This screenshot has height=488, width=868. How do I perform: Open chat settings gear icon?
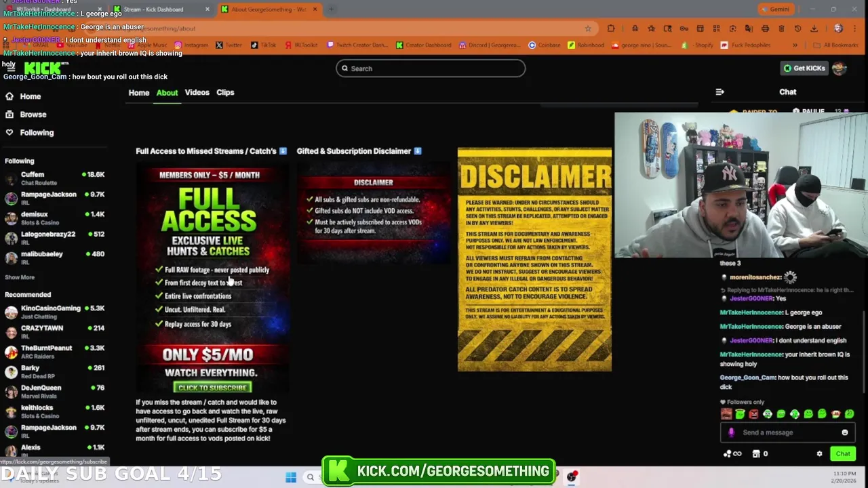(x=819, y=454)
